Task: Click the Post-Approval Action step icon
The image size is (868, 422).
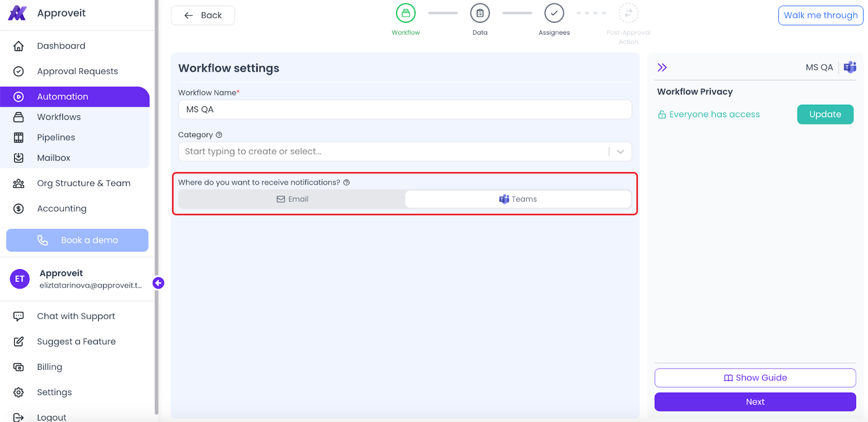Action: coord(628,13)
